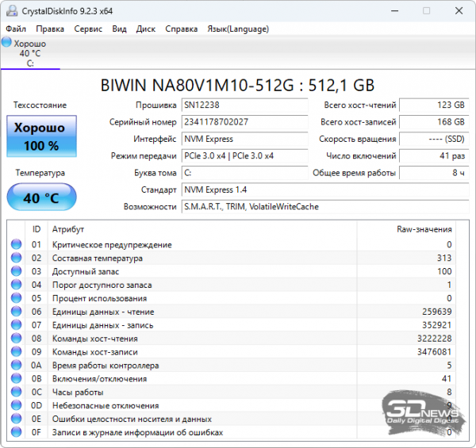
Task: Select the drive C: tab at top
Action: pos(29,54)
